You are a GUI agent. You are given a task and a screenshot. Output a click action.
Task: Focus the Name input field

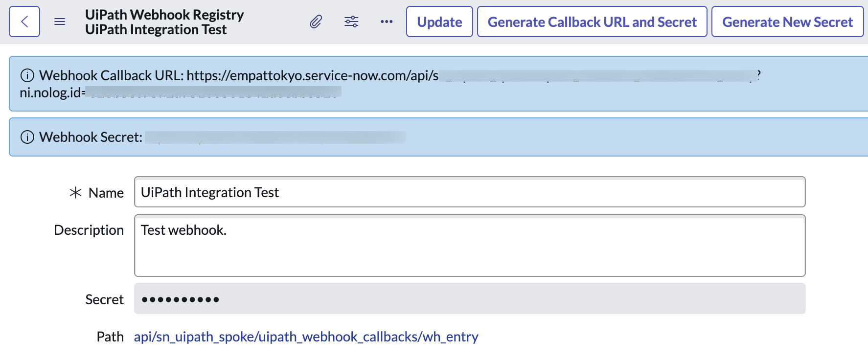pos(470,192)
